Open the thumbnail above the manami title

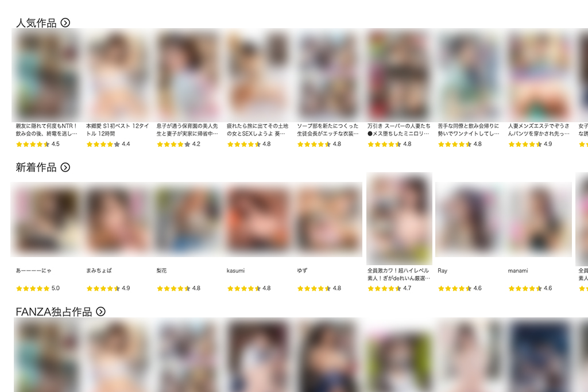tap(537, 219)
